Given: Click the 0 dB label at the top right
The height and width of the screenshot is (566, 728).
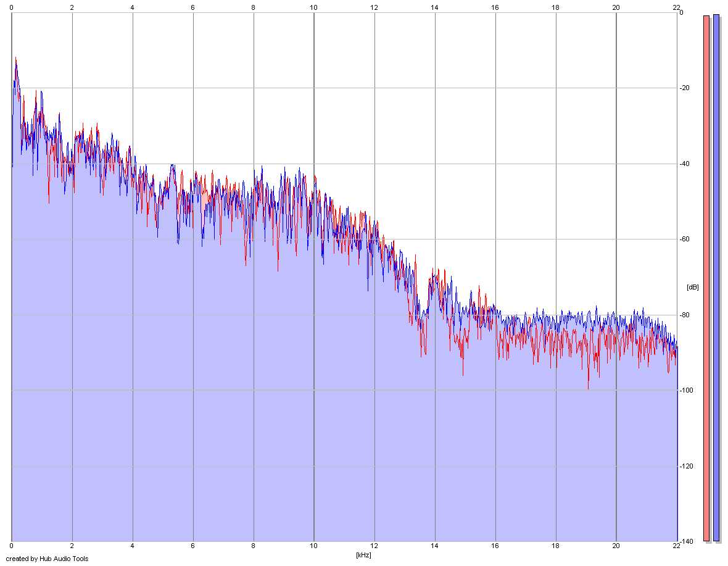Looking at the screenshot, I should click(x=681, y=12).
